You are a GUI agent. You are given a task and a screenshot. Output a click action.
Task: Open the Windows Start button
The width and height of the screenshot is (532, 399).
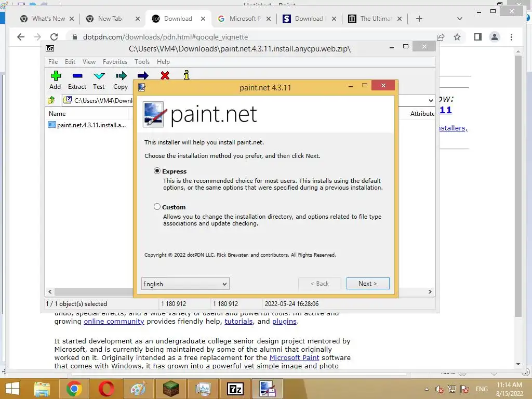(12, 389)
